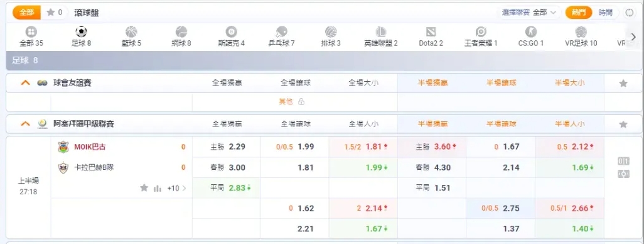Select half-time handicap 0 at 1.67

501,147
